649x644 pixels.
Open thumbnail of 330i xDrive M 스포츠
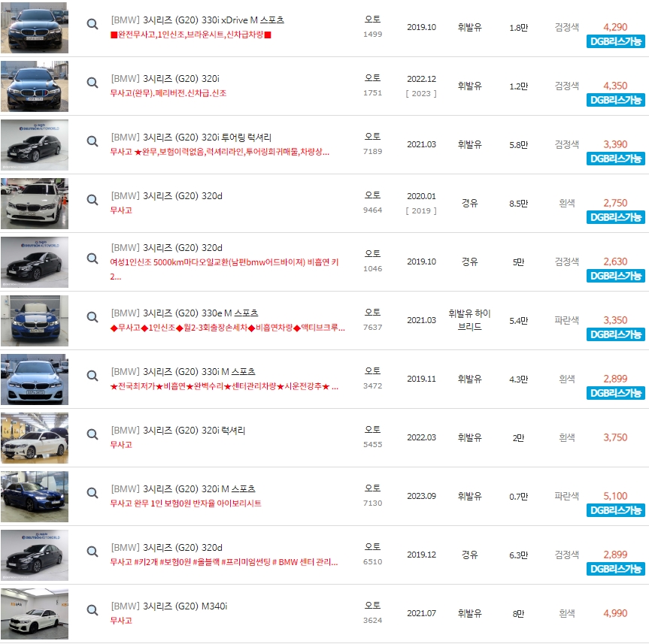pyautogui.click(x=35, y=28)
